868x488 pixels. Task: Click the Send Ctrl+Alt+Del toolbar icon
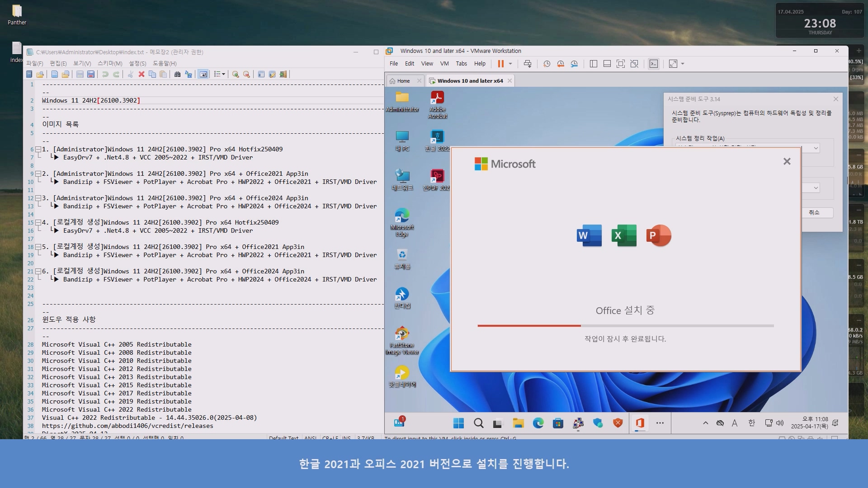point(528,64)
